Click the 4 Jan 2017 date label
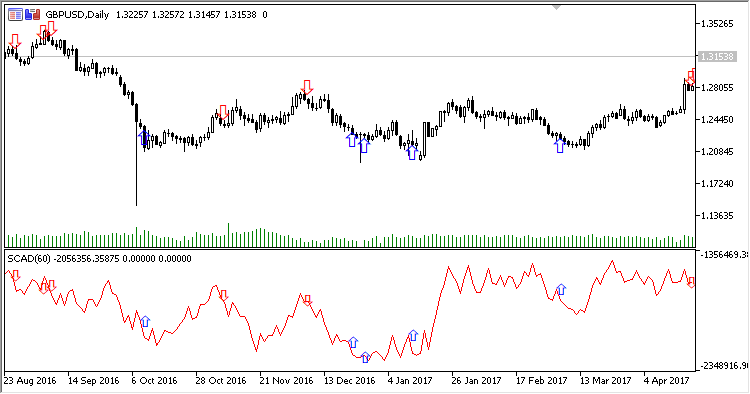The height and width of the screenshot is (394, 750). pos(410,381)
